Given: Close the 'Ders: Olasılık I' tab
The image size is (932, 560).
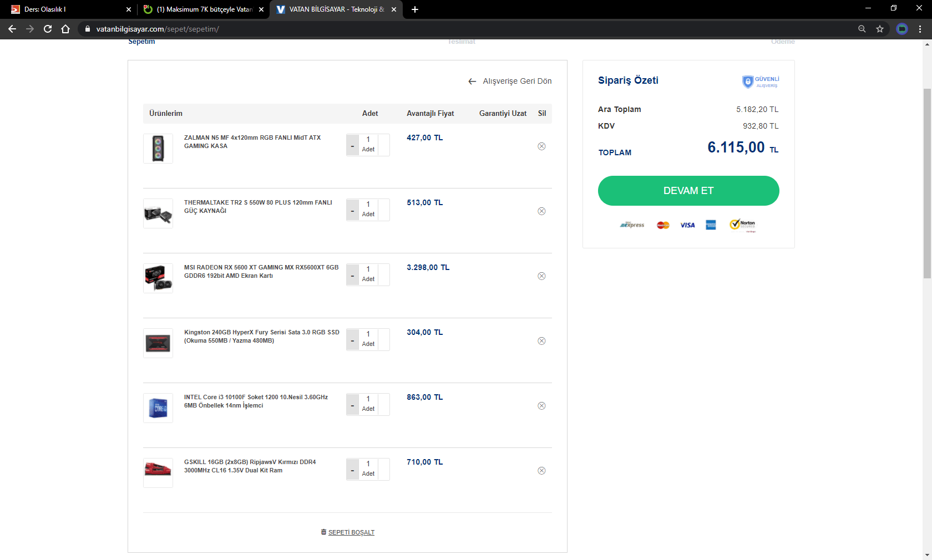Looking at the screenshot, I should pyautogui.click(x=129, y=9).
